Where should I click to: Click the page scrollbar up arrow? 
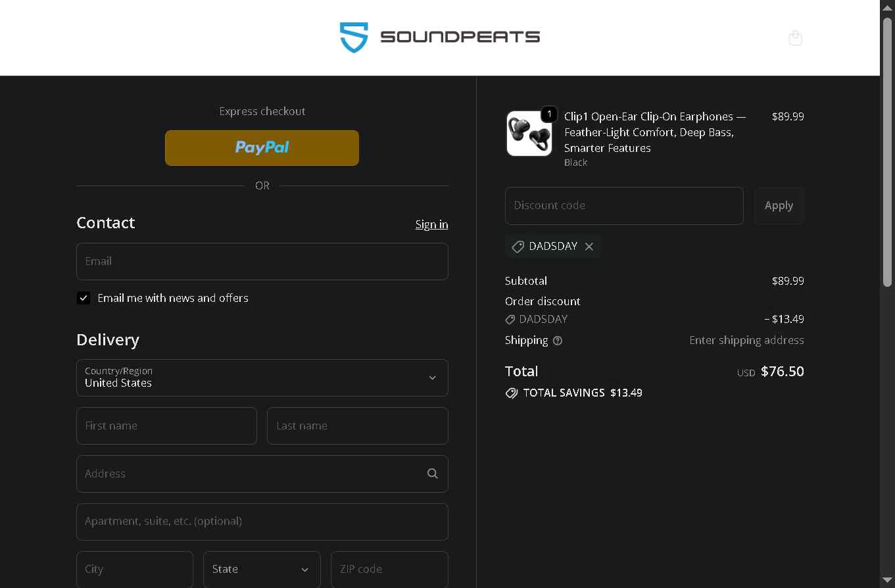[x=887, y=7]
